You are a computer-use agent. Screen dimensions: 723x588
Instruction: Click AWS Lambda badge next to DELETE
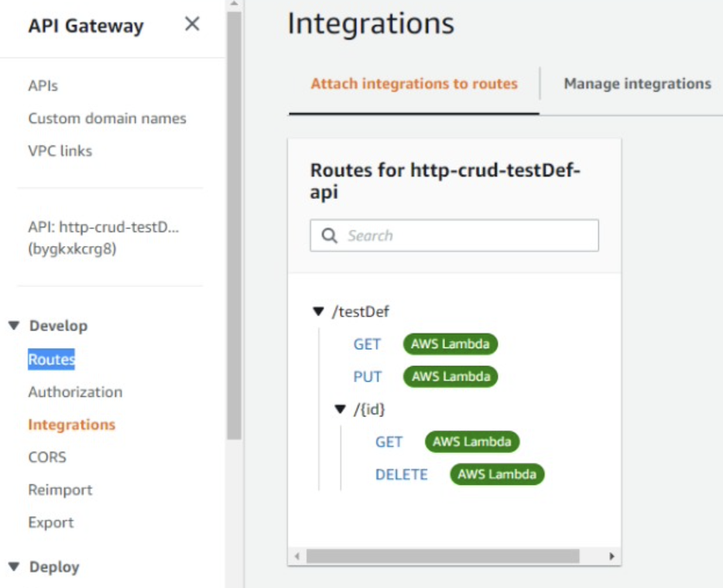[497, 474]
